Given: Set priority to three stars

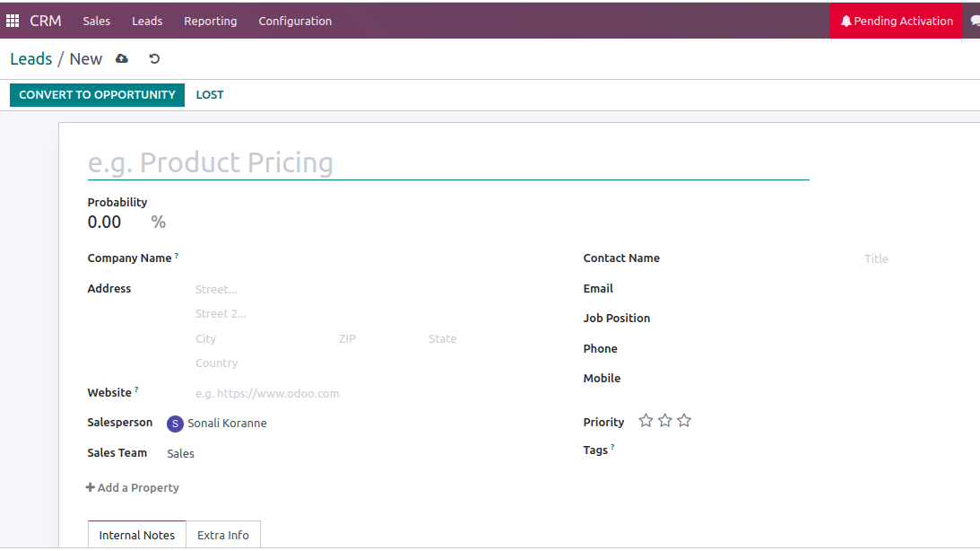Looking at the screenshot, I should (684, 421).
